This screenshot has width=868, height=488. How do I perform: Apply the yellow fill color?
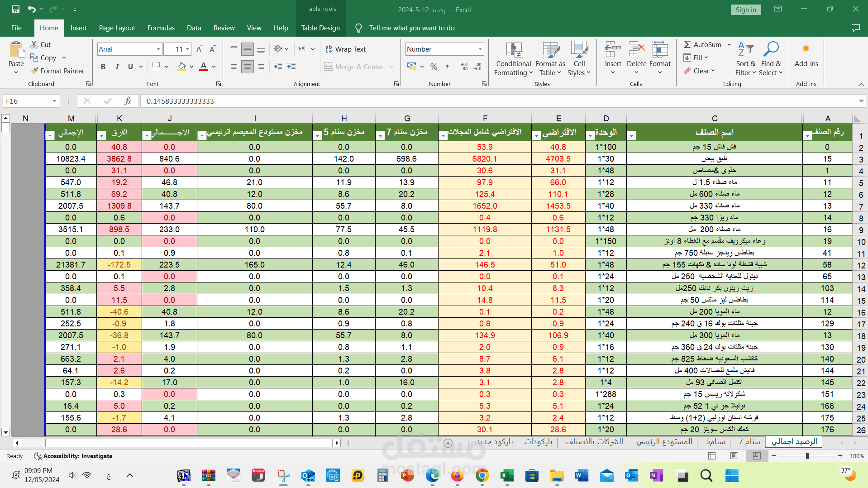[x=181, y=67]
